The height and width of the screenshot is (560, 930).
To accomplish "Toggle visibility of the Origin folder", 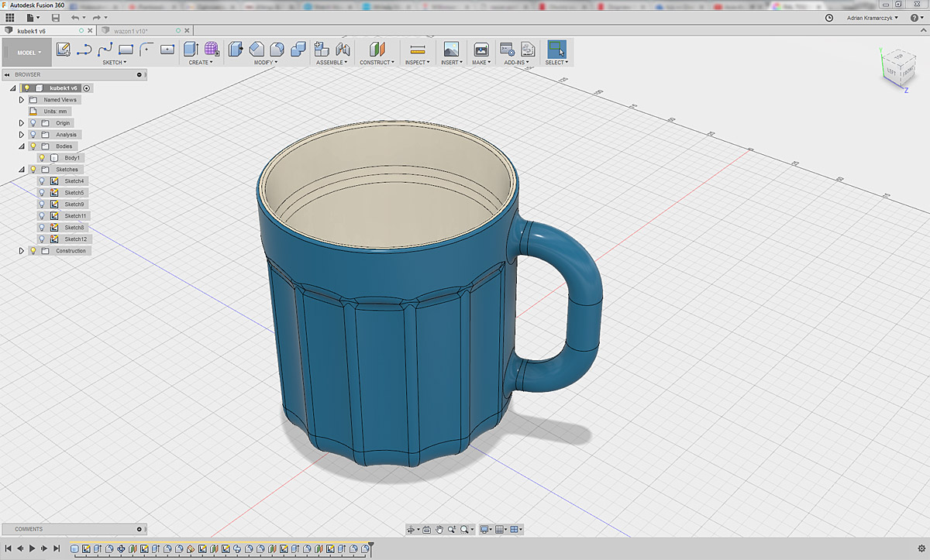I will [33, 123].
